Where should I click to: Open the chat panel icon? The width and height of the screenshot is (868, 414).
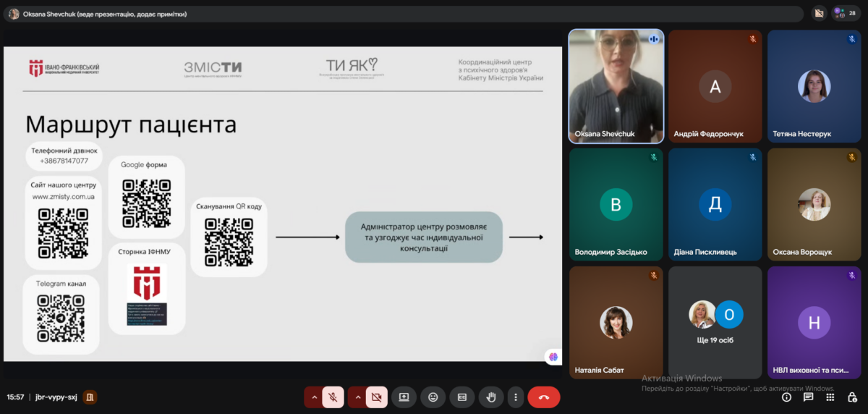809,397
